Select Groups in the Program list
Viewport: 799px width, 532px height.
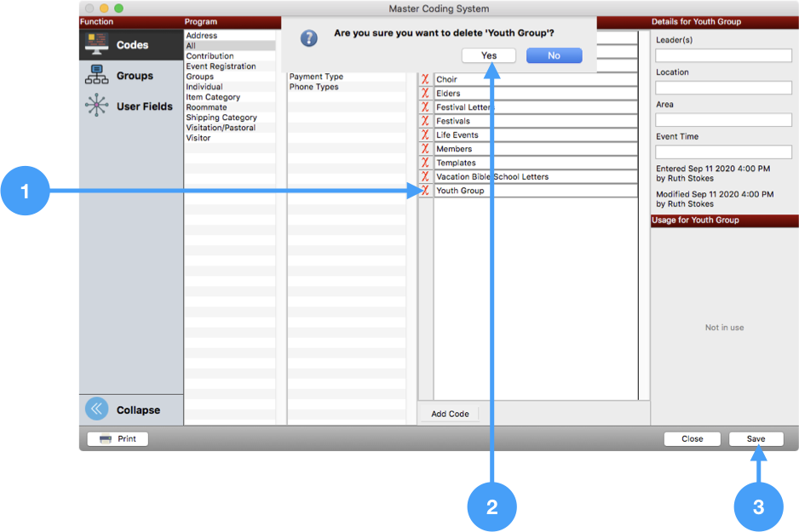click(230, 77)
